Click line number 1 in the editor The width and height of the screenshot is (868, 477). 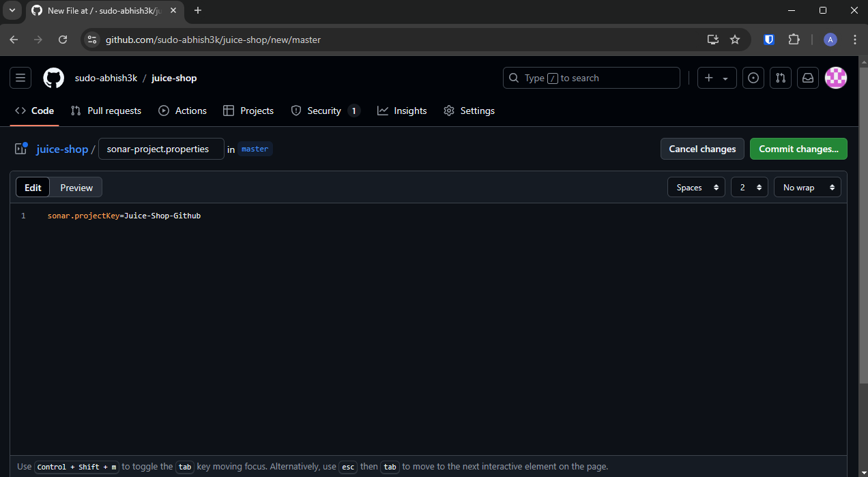pyautogui.click(x=23, y=216)
